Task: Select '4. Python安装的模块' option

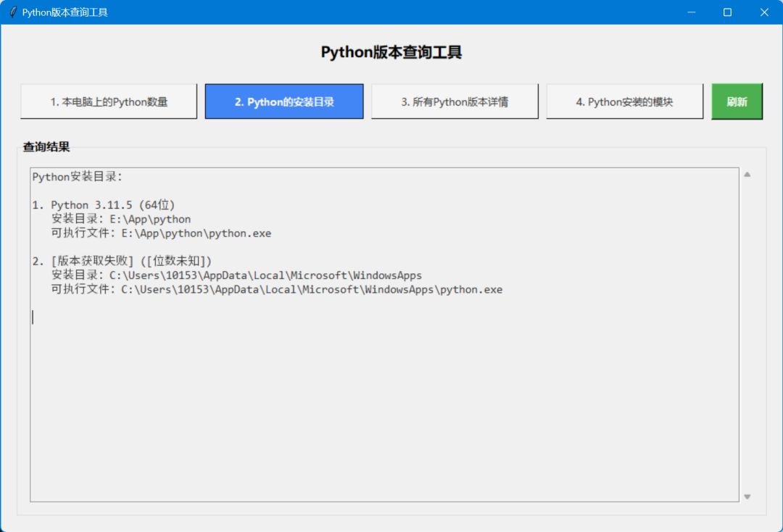Action: pyautogui.click(x=624, y=101)
